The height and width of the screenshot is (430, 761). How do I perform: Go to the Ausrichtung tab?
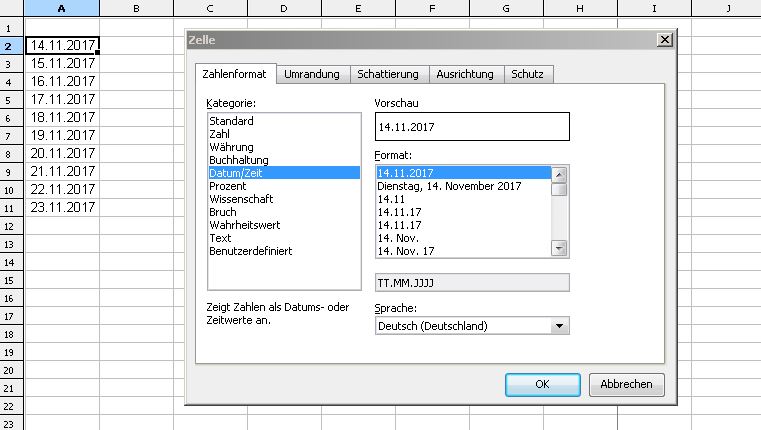[x=467, y=74]
